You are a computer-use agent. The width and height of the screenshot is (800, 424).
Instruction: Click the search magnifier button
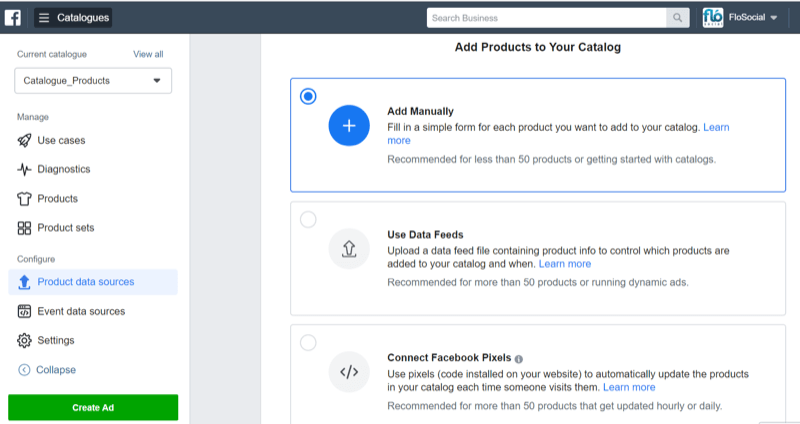point(678,18)
